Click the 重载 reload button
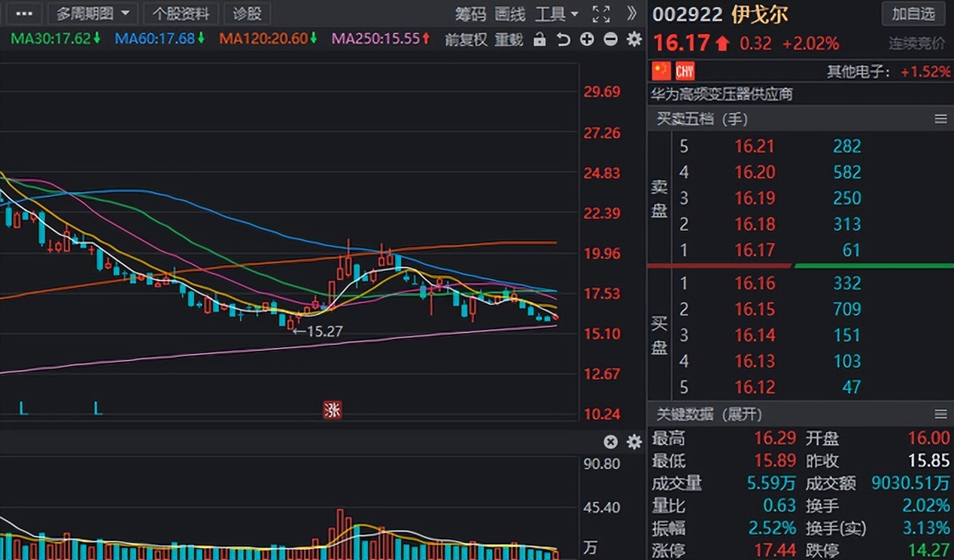The width and height of the screenshot is (954, 560). tap(509, 39)
